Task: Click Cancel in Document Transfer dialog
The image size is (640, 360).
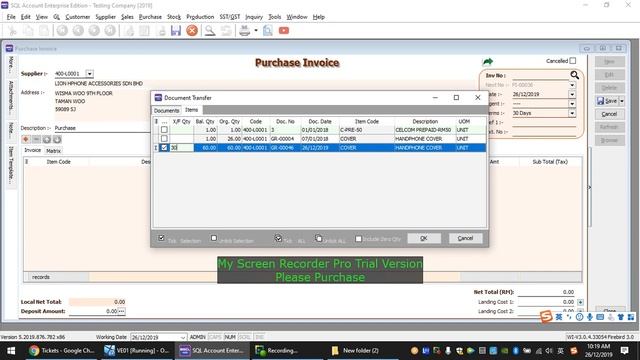Action: pyautogui.click(x=465, y=238)
